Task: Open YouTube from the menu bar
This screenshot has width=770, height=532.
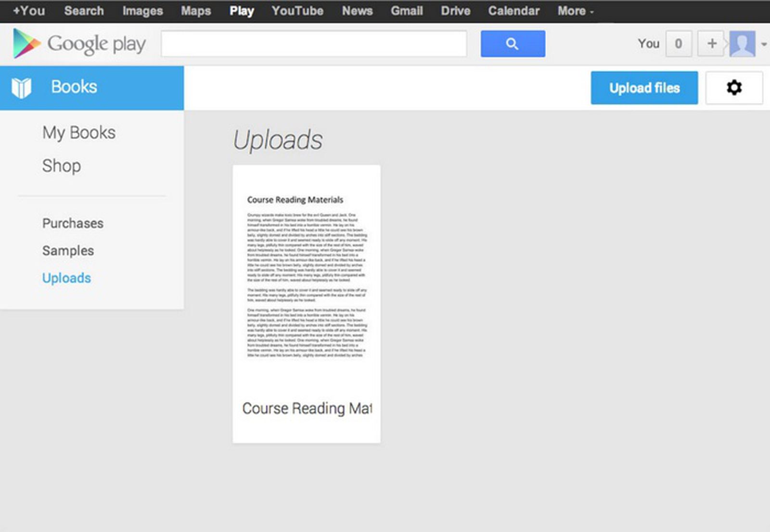Action: click(x=296, y=11)
